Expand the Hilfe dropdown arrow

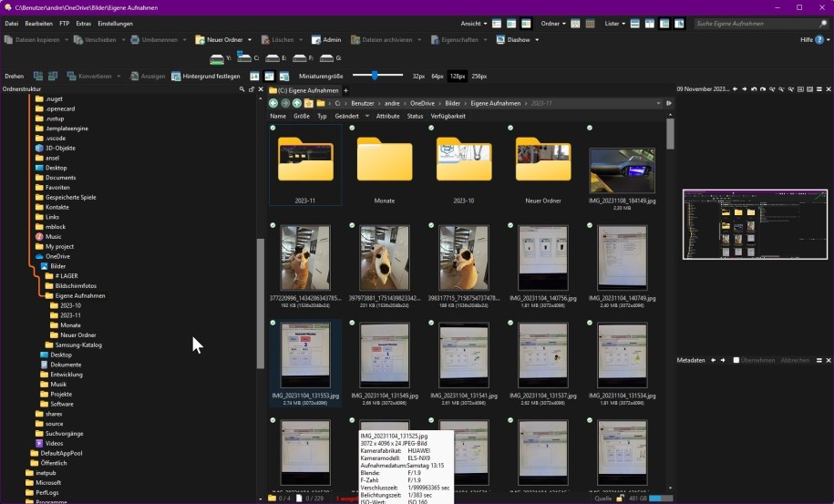pos(829,40)
